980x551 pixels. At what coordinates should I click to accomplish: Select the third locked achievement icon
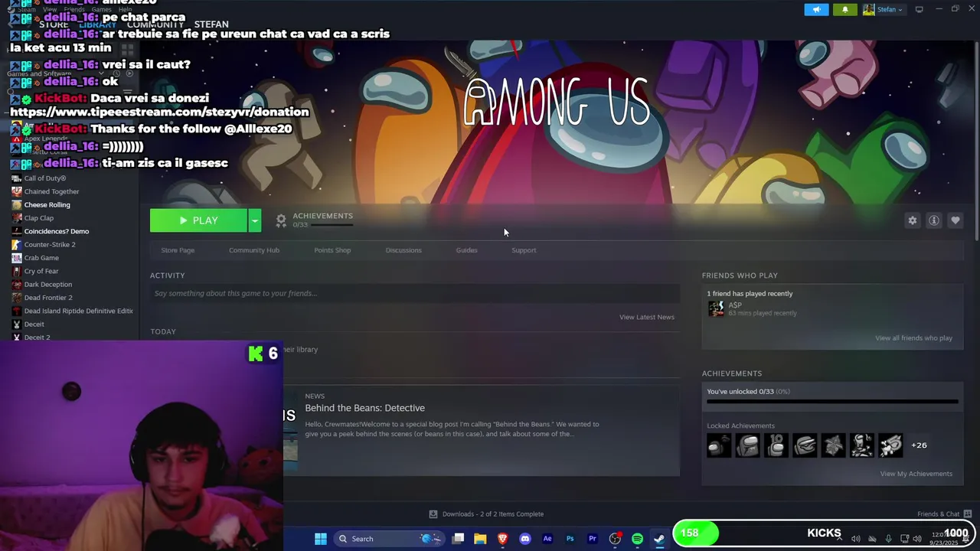[776, 445]
